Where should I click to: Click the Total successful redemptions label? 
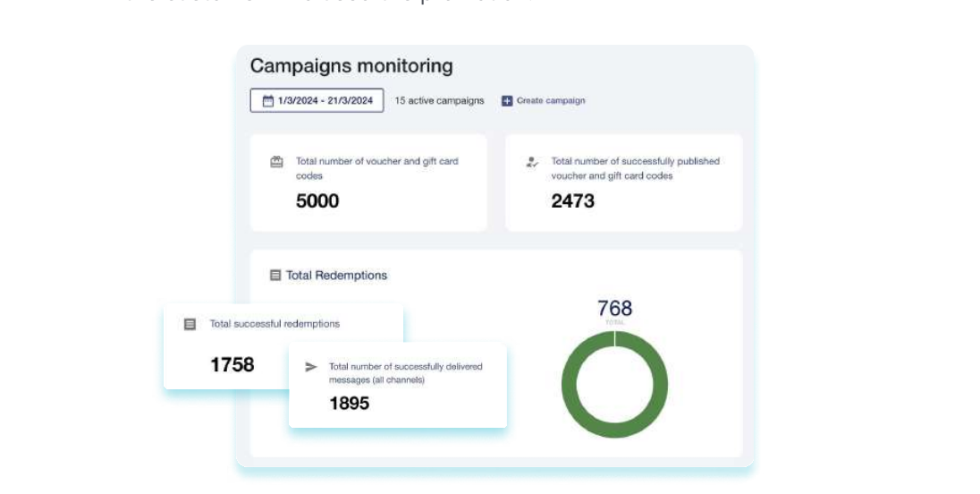pos(275,324)
